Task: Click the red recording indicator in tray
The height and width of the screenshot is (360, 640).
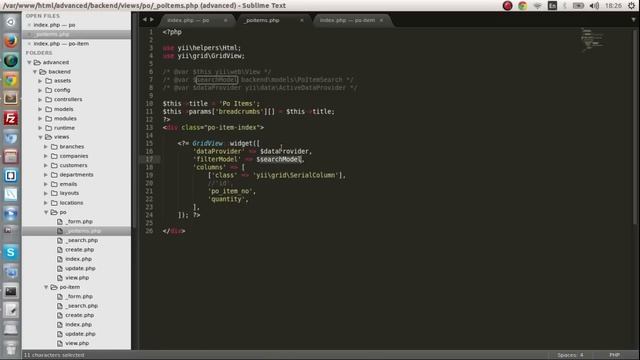Action: pos(507,6)
